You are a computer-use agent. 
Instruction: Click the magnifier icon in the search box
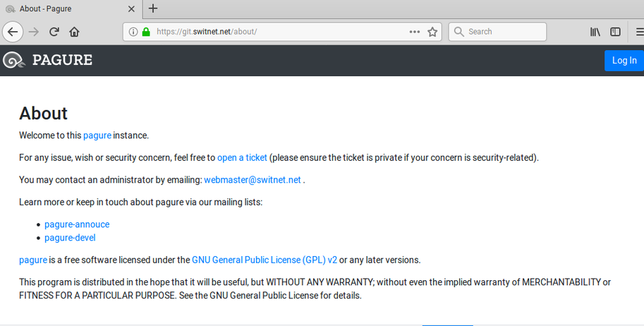point(458,32)
